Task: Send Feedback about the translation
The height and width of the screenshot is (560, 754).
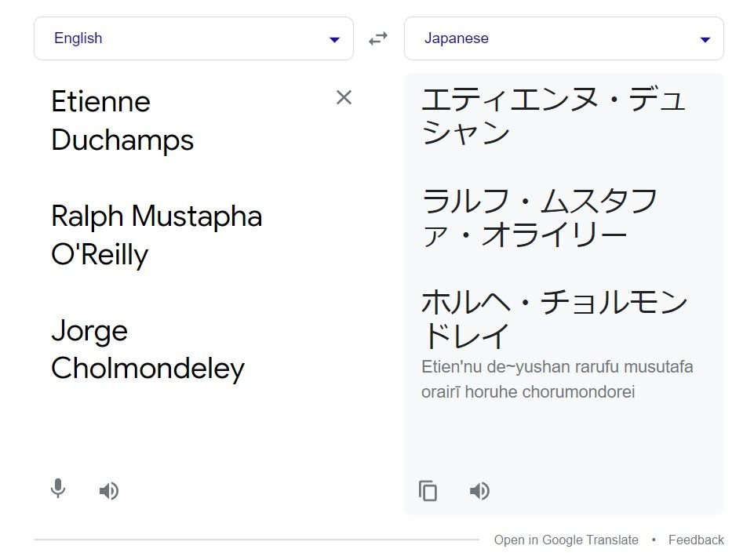Action: [696, 540]
